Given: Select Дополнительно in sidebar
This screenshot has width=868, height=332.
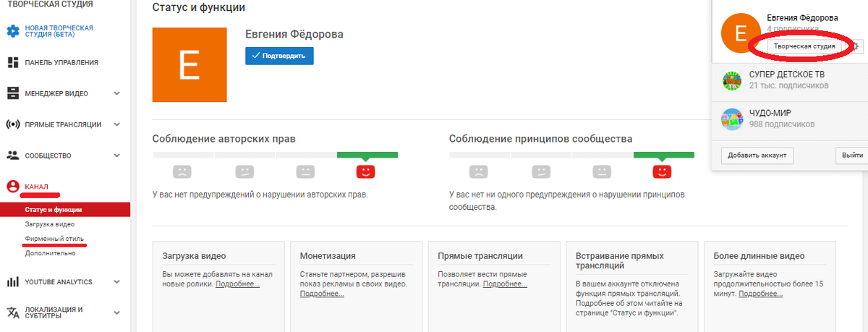Looking at the screenshot, I should point(50,253).
